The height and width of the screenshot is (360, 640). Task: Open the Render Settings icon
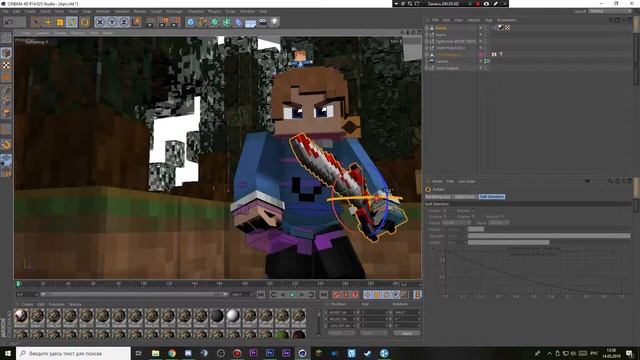click(x=176, y=22)
